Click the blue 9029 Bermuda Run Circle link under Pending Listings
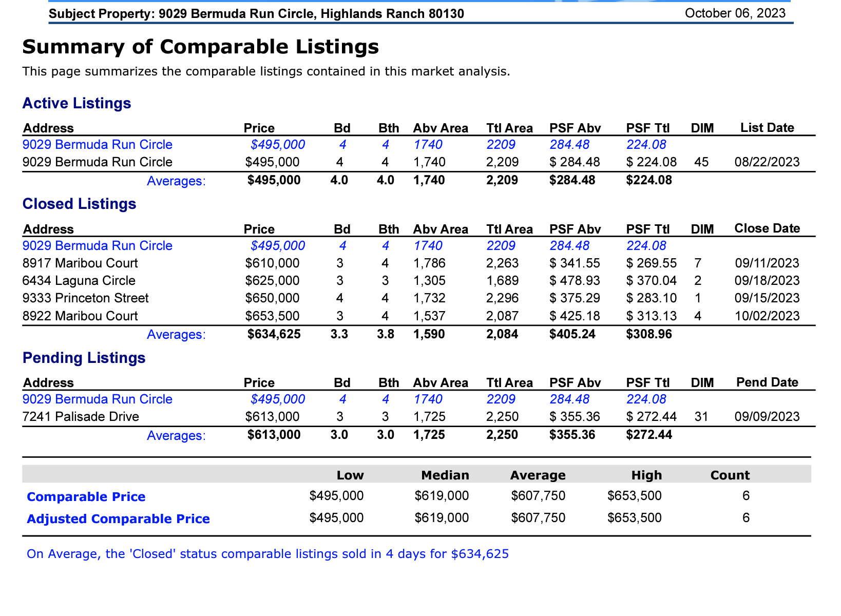The height and width of the screenshot is (616, 841). (x=98, y=399)
